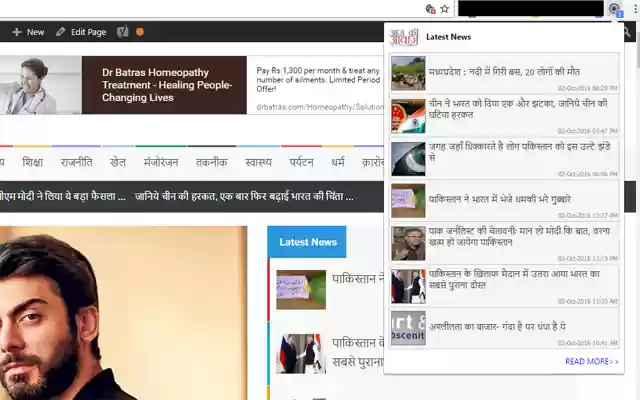The width and height of the screenshot is (640, 400).
Task: Open अश्लीलता का बाजार story
Action: pyautogui.click(x=504, y=328)
